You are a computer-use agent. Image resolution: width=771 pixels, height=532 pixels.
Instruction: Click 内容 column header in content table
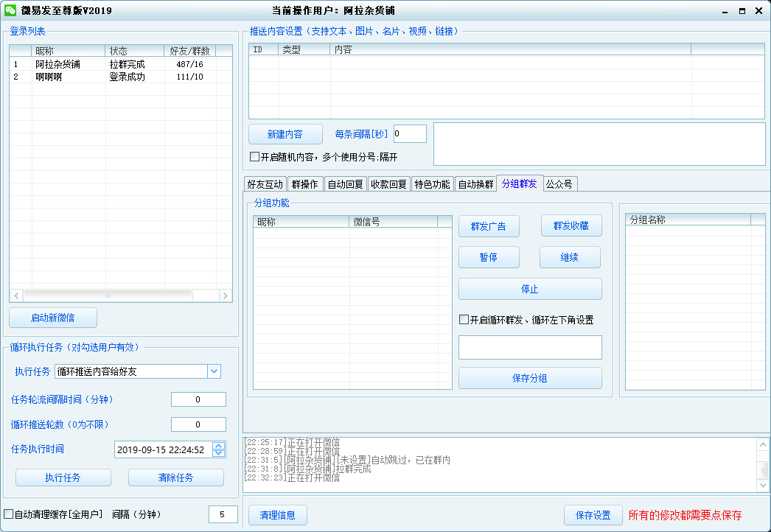tap(510, 49)
